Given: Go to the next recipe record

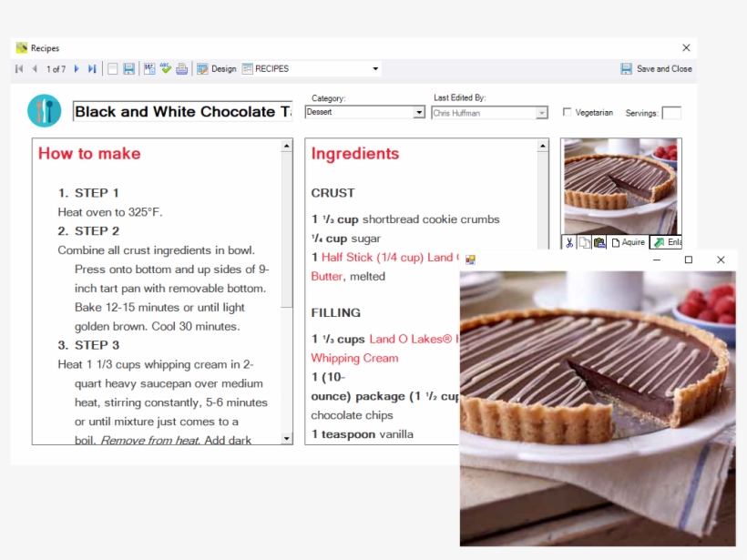Looking at the screenshot, I should [x=76, y=68].
